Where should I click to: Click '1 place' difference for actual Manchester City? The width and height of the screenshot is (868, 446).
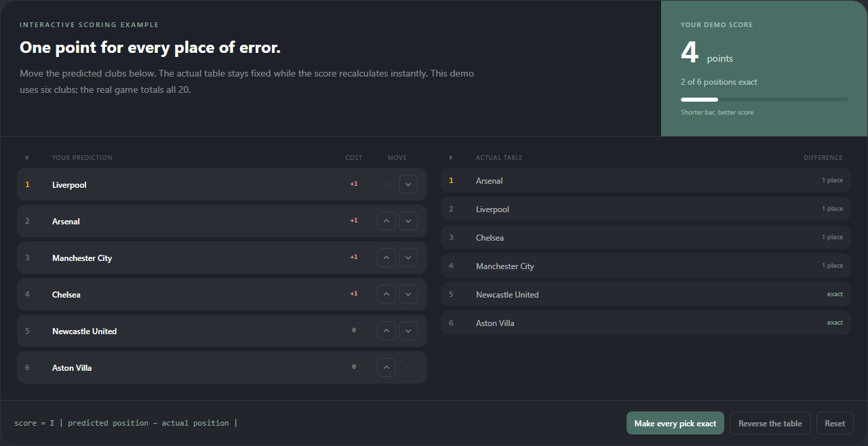[832, 266]
